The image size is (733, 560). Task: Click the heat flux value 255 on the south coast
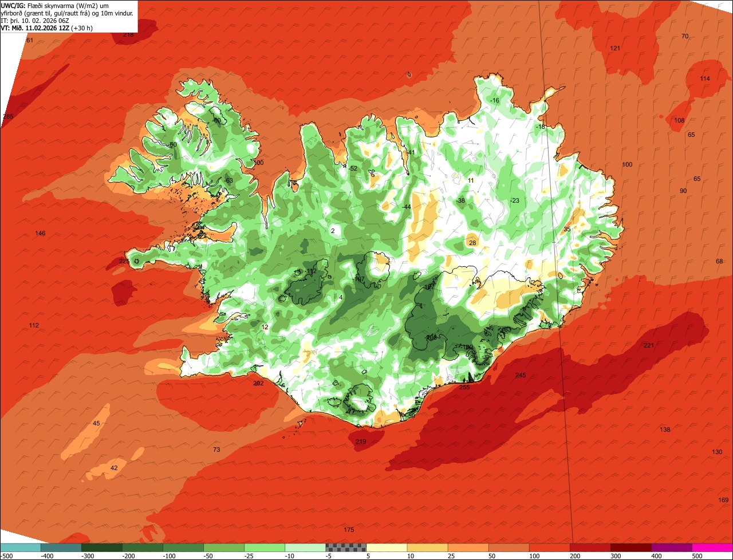pyautogui.click(x=464, y=387)
